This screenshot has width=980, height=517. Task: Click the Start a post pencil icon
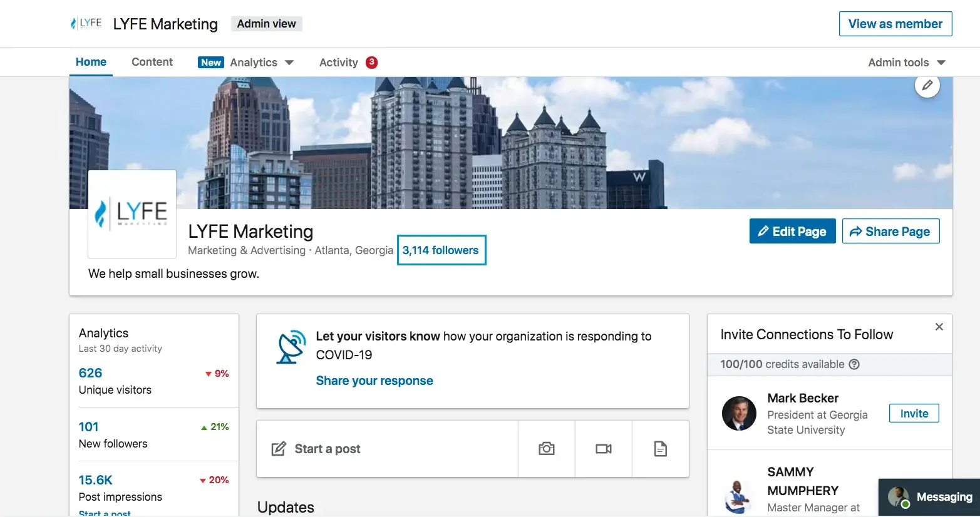click(x=278, y=448)
